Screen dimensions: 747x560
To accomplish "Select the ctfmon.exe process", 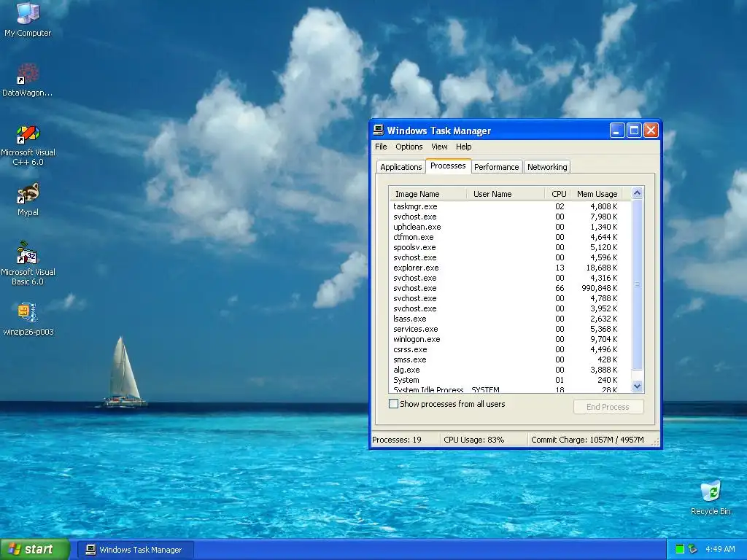I will tap(510, 237).
